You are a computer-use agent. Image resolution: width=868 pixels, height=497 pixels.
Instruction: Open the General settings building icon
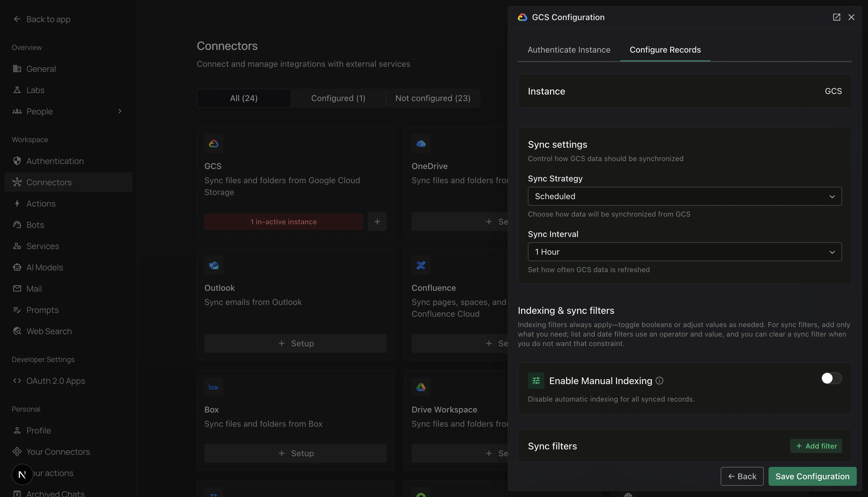(17, 69)
